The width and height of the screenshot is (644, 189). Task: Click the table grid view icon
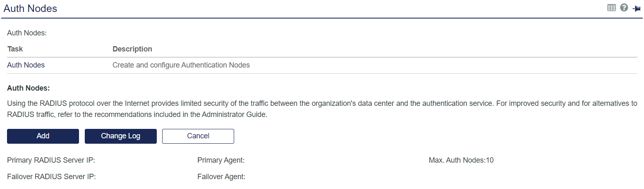point(611,8)
